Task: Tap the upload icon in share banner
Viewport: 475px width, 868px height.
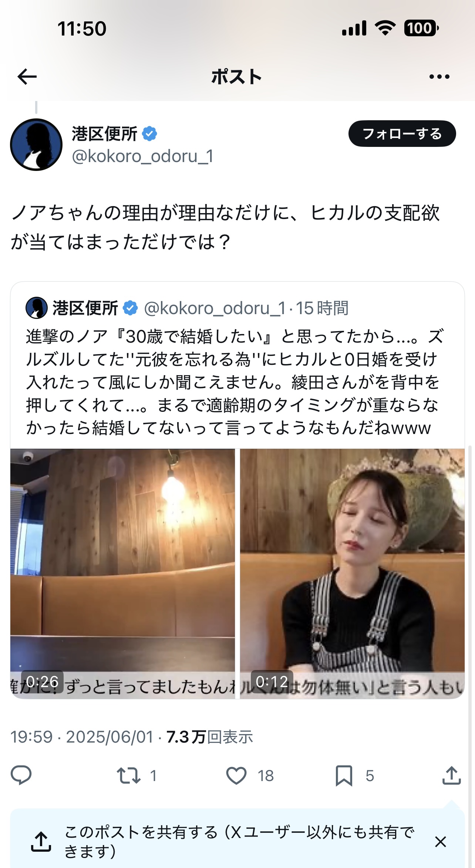Action: 41,842
